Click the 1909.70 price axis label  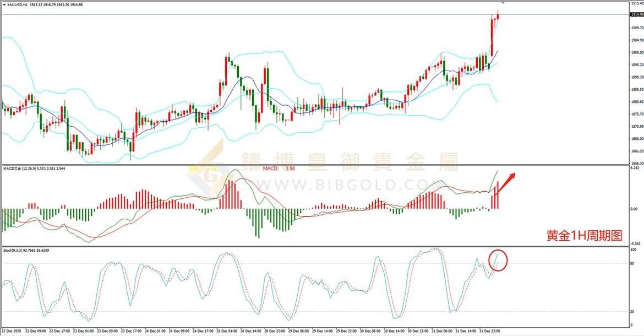pos(636,28)
